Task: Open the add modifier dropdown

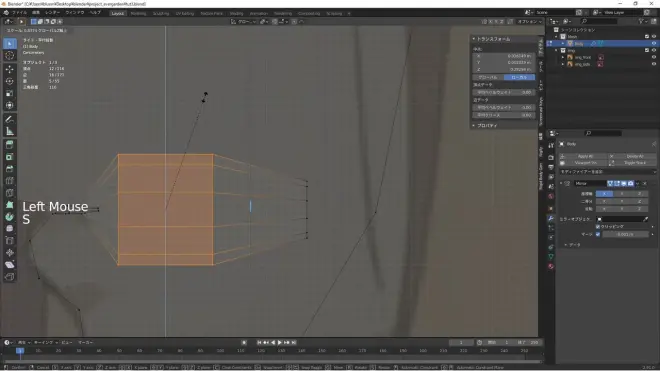Action: (x=607, y=172)
